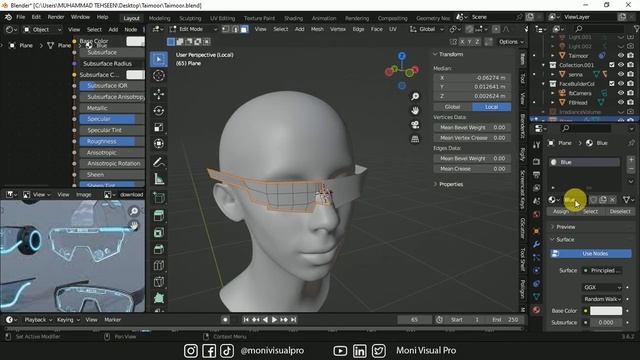640x360 pixels.
Task: Open the Modifier properties wrench icon
Action: pos(536,244)
